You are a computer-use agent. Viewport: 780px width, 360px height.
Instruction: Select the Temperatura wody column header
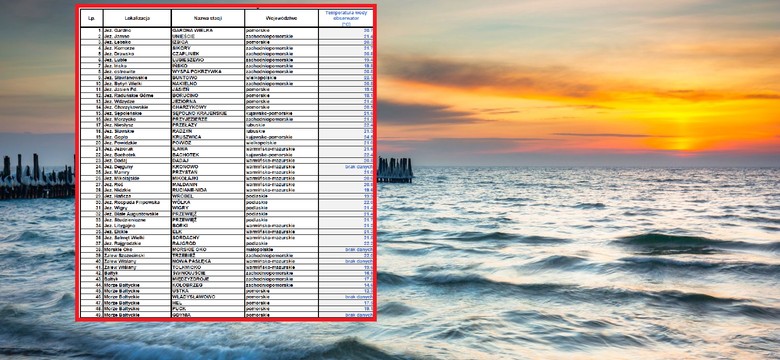click(346, 18)
